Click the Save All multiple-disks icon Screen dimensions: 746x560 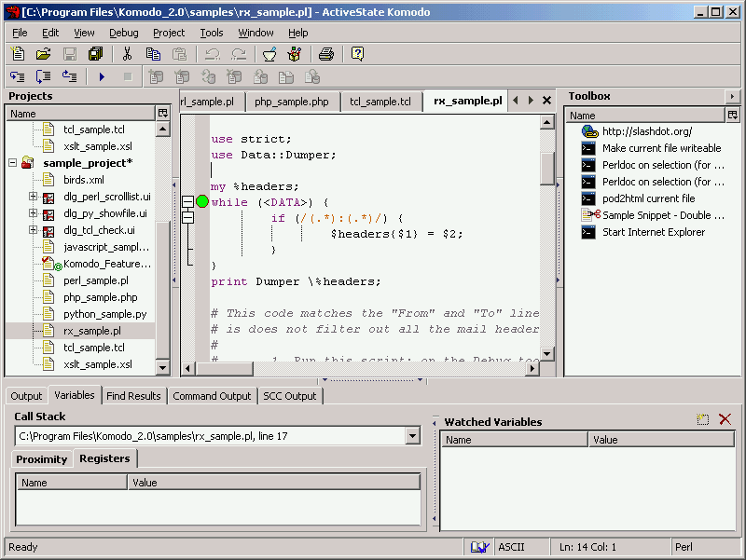96,54
